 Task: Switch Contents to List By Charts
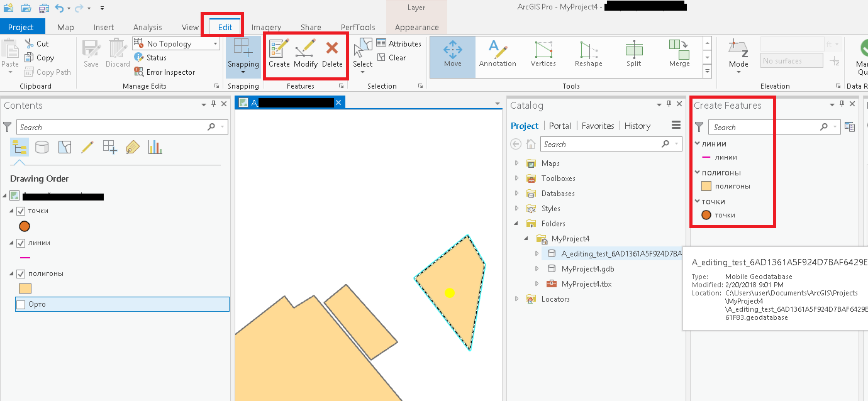point(155,147)
